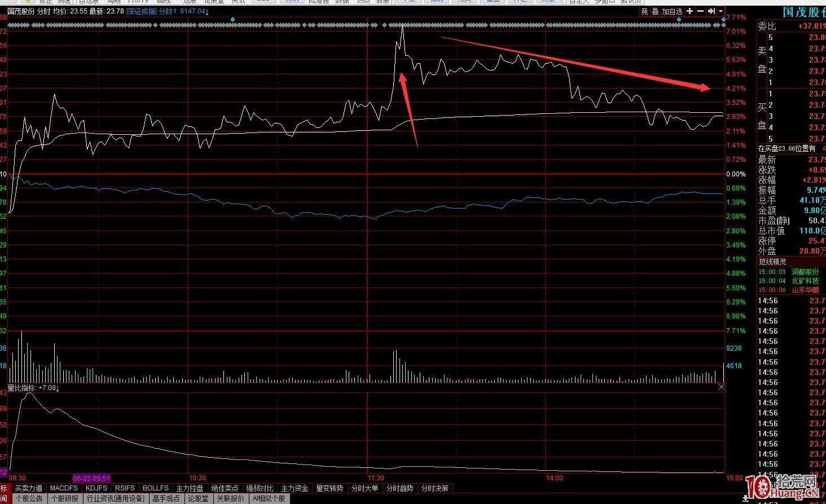Select the KDJFS indicator tab
This screenshot has width=826, height=504.
point(96,488)
